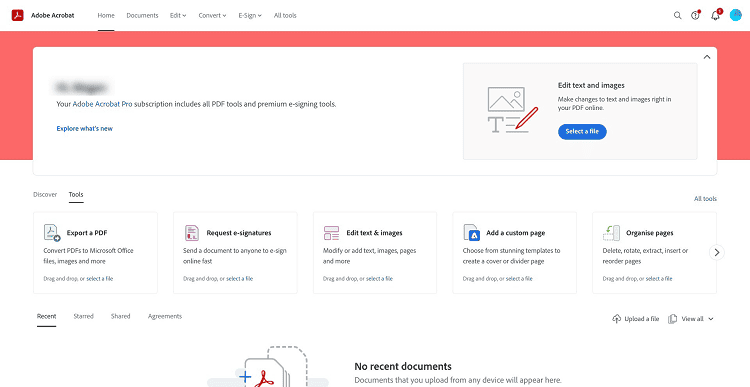Click the View all documents icon
Screen dimensions: 750x387
coord(673,319)
